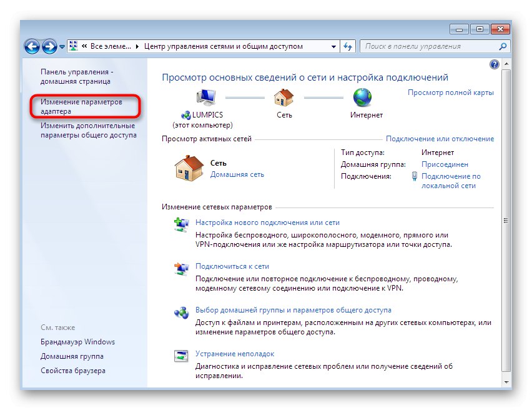Click the "Интернет" label under the globe
This screenshot has width=532, height=410.
pyautogui.click(x=367, y=115)
